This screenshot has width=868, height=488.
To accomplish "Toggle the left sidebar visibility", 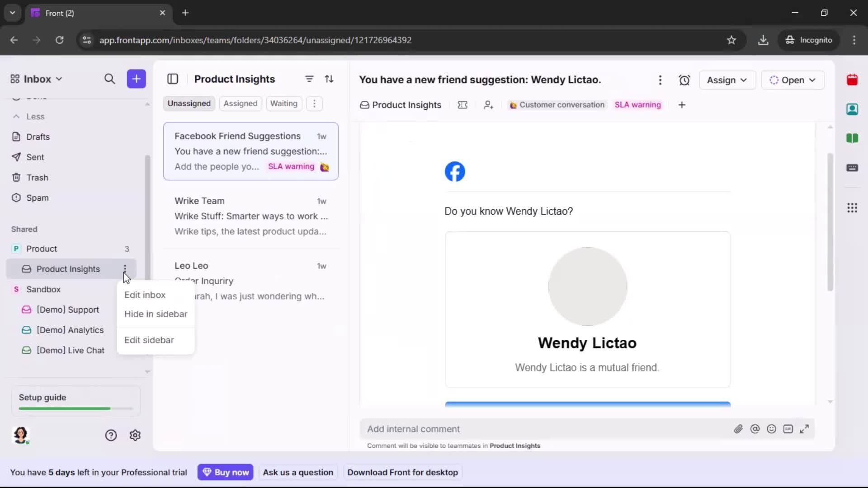I will tap(173, 79).
